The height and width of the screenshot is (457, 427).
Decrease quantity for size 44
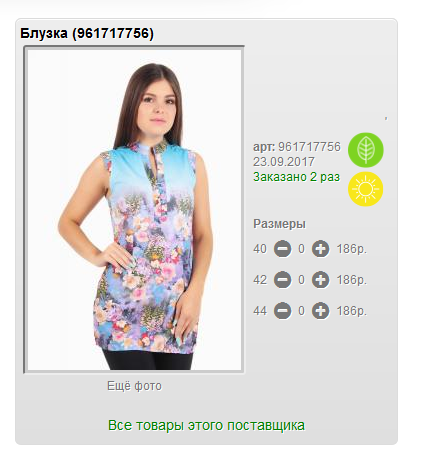pos(282,311)
